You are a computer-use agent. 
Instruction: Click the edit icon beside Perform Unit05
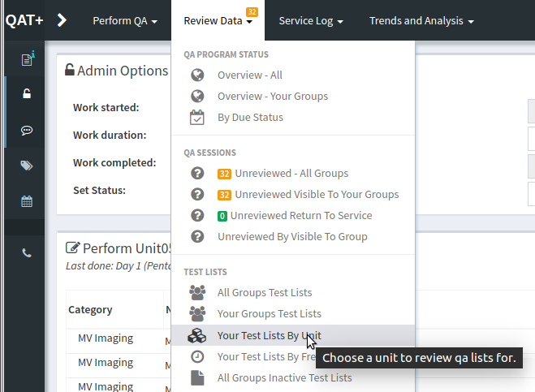pyautogui.click(x=73, y=248)
